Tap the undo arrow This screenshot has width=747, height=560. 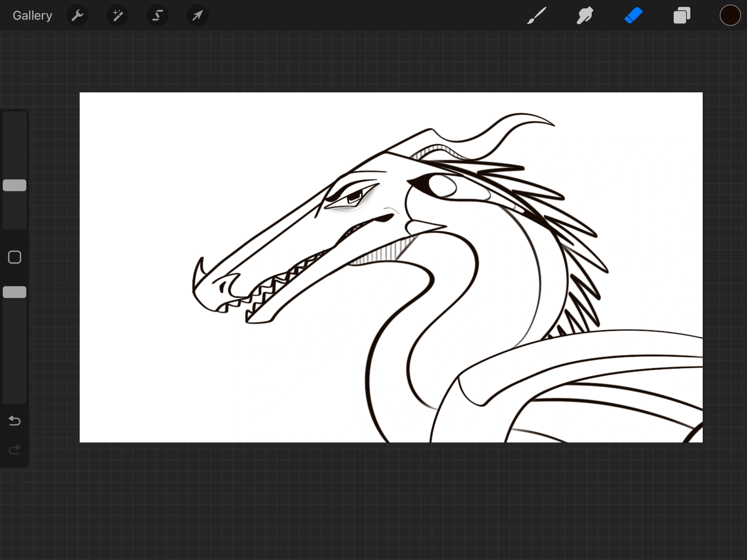14,421
